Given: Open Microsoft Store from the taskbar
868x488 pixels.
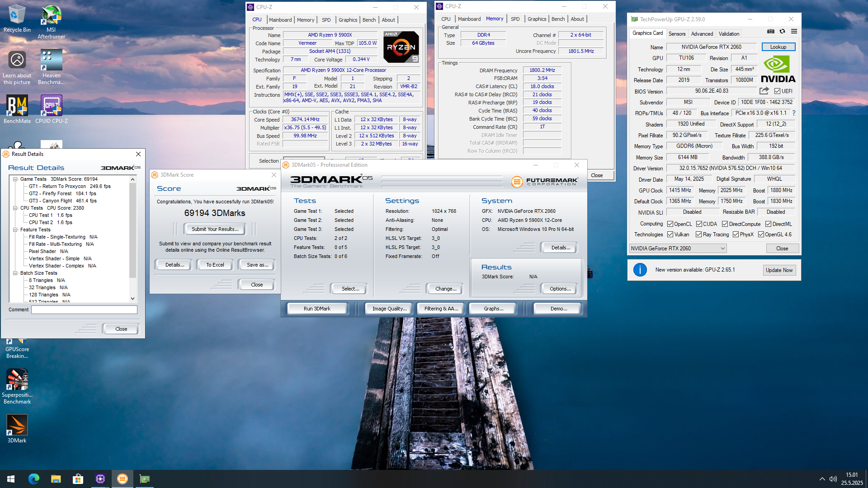Looking at the screenshot, I should [x=78, y=479].
